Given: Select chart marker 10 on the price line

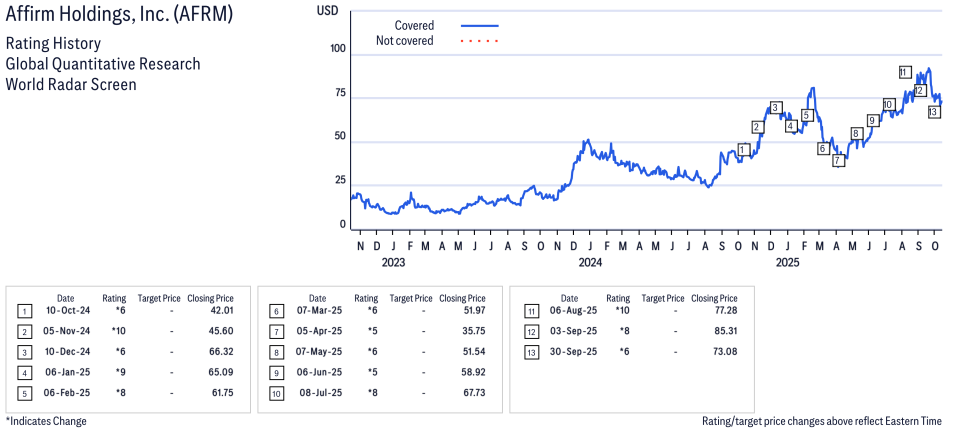Looking at the screenshot, I should pyautogui.click(x=888, y=105).
